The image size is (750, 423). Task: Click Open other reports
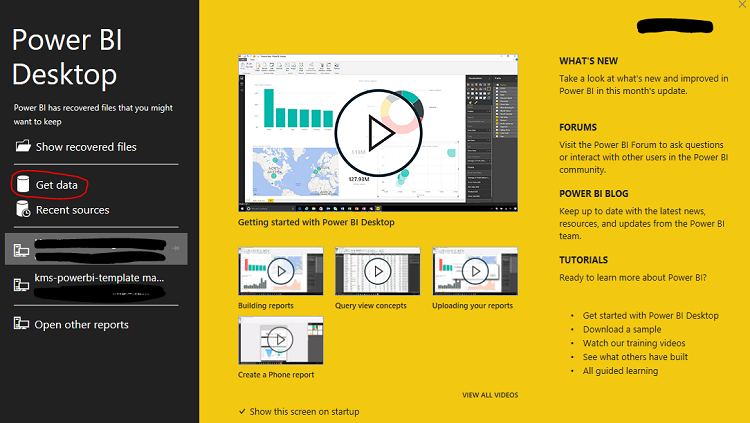point(81,324)
